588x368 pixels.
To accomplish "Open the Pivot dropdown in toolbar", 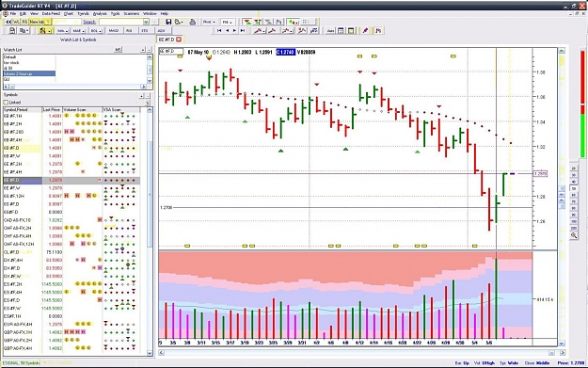I will click(209, 23).
